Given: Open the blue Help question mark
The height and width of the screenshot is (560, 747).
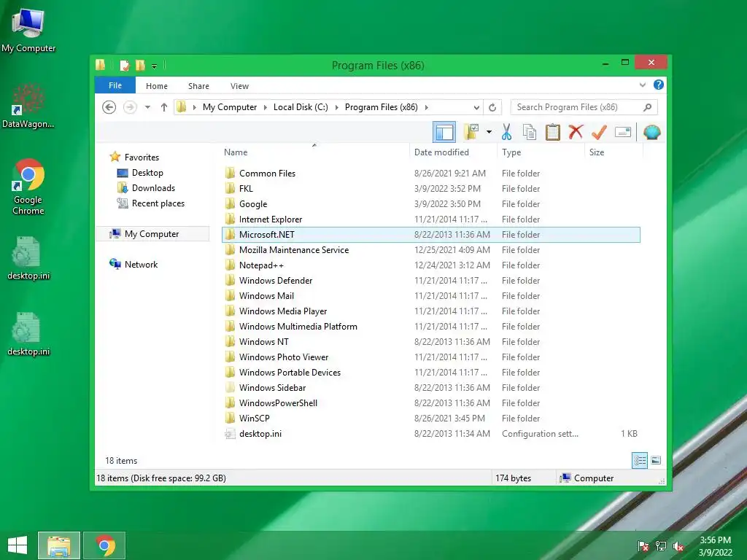Looking at the screenshot, I should 659,85.
